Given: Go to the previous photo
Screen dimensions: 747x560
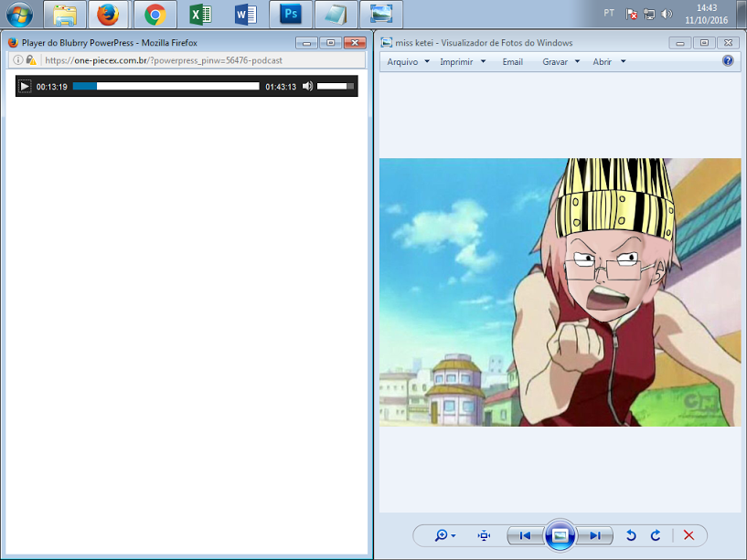Looking at the screenshot, I should 525,535.
